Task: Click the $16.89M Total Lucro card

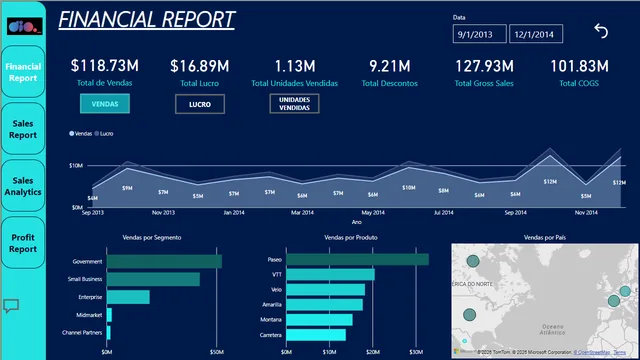Action: coord(200,72)
